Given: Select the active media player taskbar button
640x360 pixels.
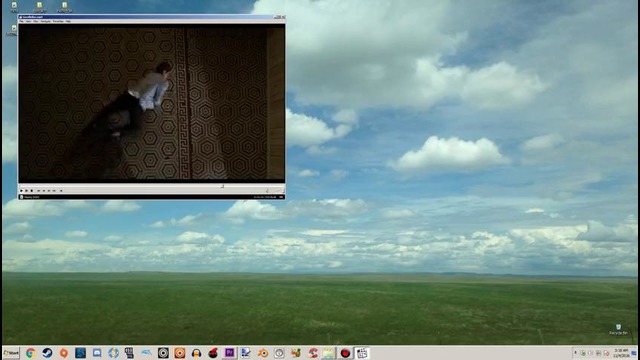Looking at the screenshot, I should click(362, 353).
